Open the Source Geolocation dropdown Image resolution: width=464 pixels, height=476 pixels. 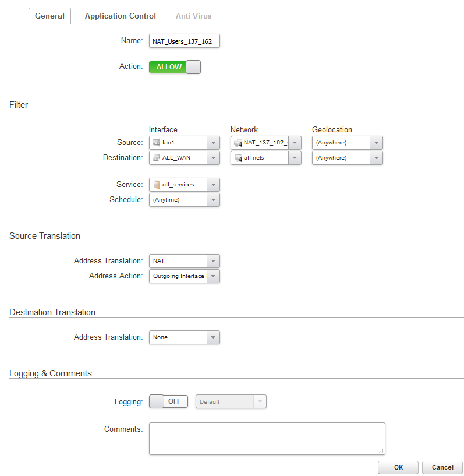tap(377, 143)
